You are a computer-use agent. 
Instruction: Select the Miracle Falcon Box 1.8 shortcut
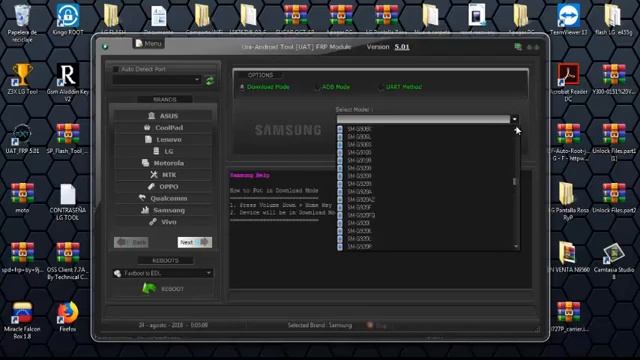click(22, 321)
